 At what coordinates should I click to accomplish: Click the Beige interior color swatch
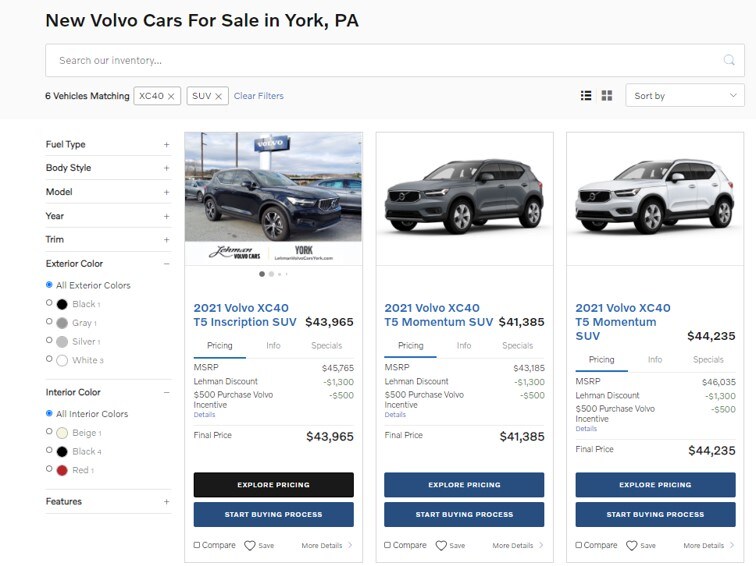pos(62,433)
